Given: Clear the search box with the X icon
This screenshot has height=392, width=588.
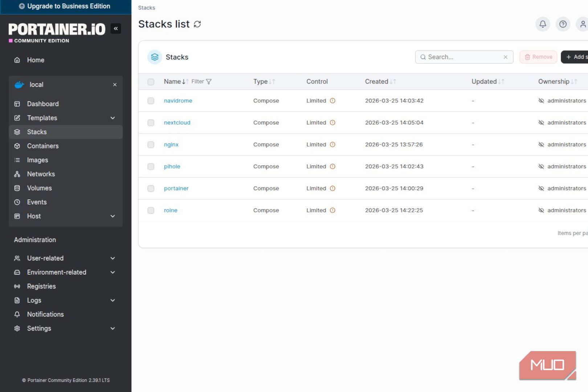Looking at the screenshot, I should click(505, 57).
